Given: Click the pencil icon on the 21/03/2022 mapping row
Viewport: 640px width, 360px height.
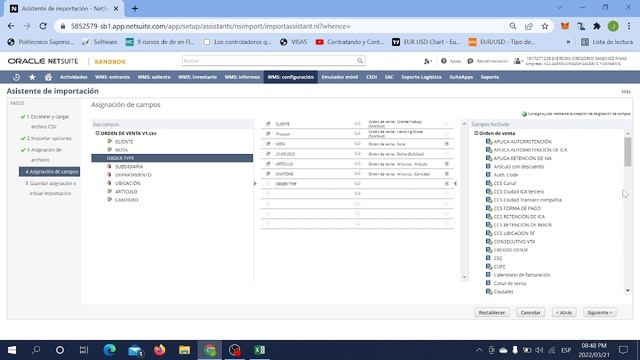Looking at the screenshot, I should click(268, 154).
